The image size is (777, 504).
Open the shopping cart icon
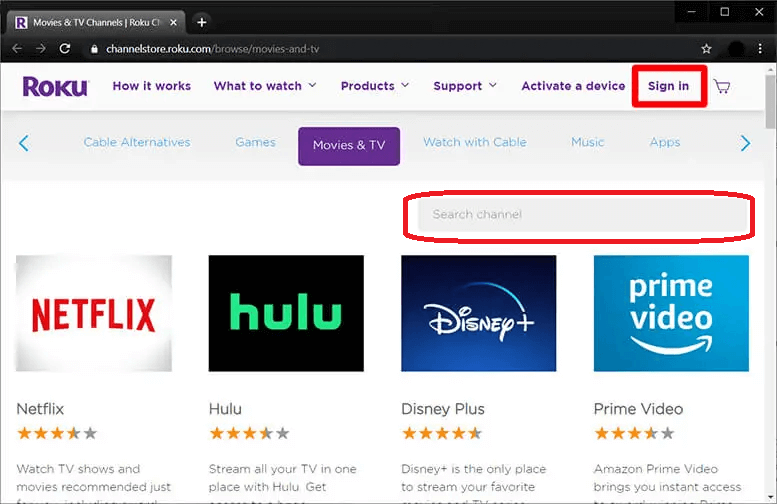pyautogui.click(x=722, y=86)
